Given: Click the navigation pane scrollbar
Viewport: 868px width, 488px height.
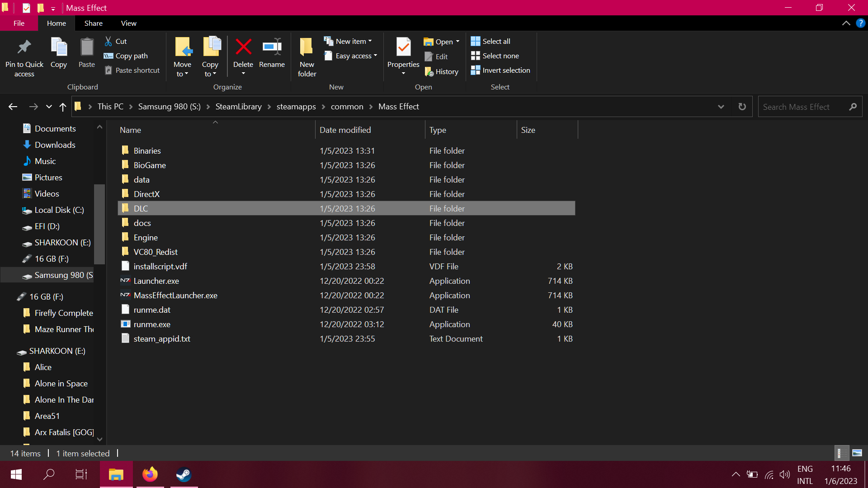Looking at the screenshot, I should pyautogui.click(x=99, y=225).
